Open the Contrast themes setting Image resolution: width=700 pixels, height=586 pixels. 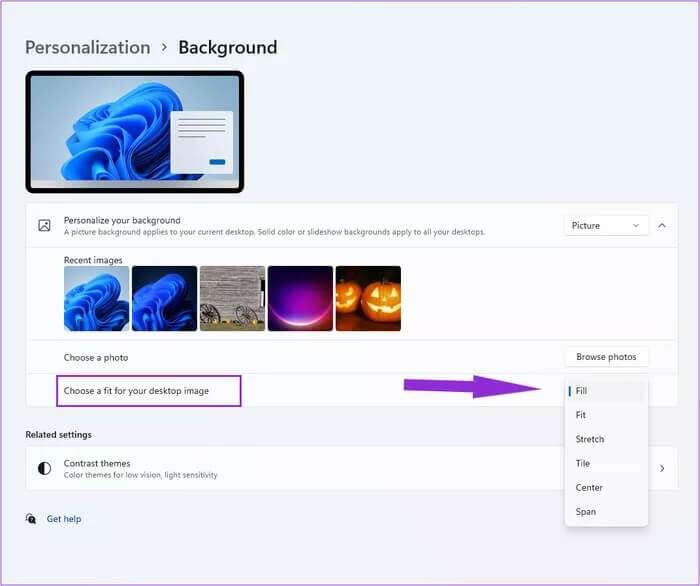(x=352, y=468)
